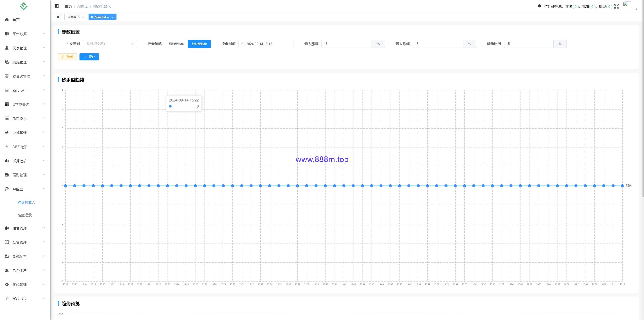The height and width of the screenshot is (320, 644).
Task: Click the 新币发行 sidebar icon
Action: click(x=7, y=90)
